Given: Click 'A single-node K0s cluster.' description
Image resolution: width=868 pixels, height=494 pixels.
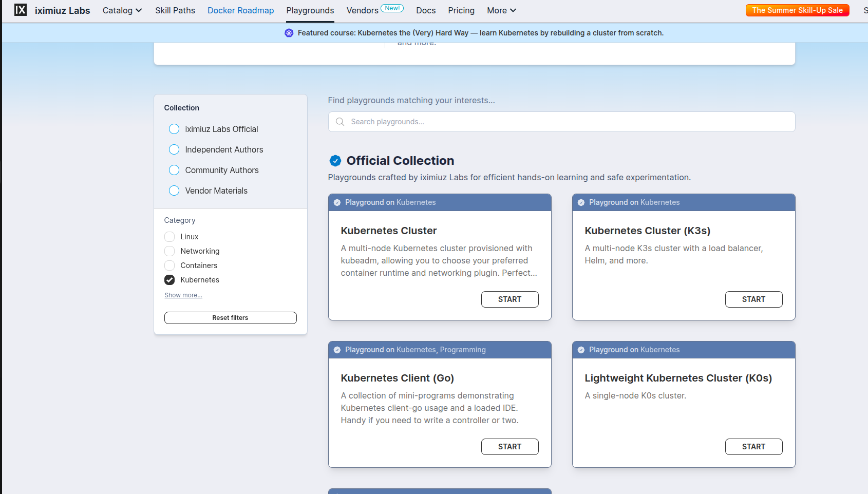Looking at the screenshot, I should coord(635,395).
